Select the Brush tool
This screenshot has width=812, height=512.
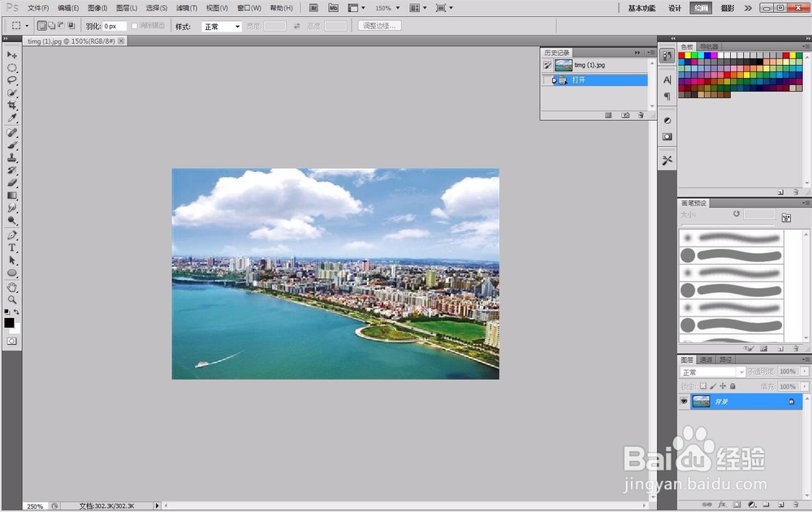point(12,145)
